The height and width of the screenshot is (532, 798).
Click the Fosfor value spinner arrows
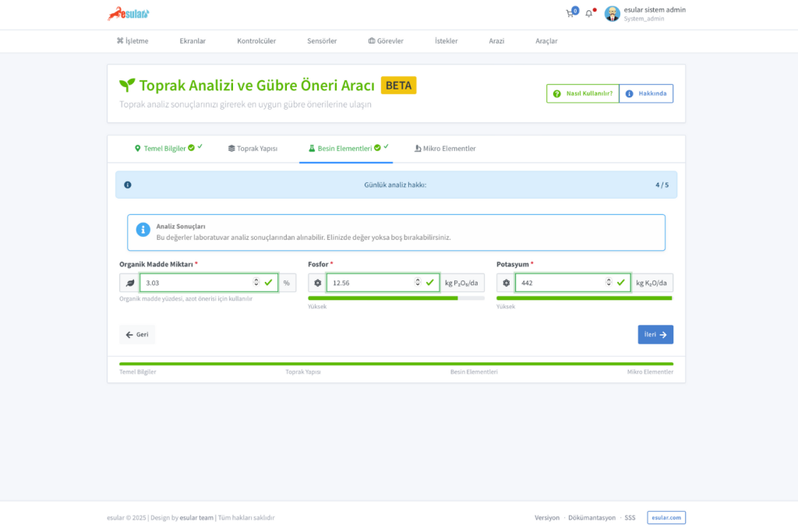[418, 283]
